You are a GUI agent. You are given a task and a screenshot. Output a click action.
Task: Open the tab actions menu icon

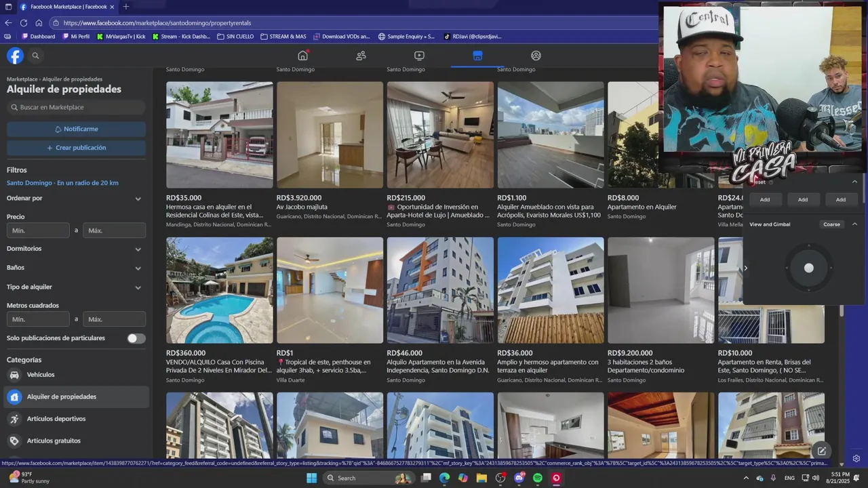pos(8,7)
